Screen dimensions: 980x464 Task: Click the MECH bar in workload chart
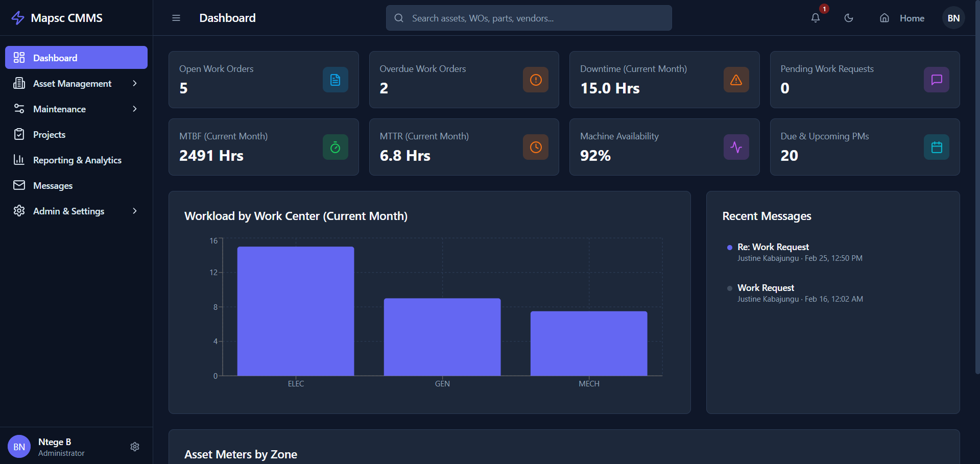coord(589,344)
